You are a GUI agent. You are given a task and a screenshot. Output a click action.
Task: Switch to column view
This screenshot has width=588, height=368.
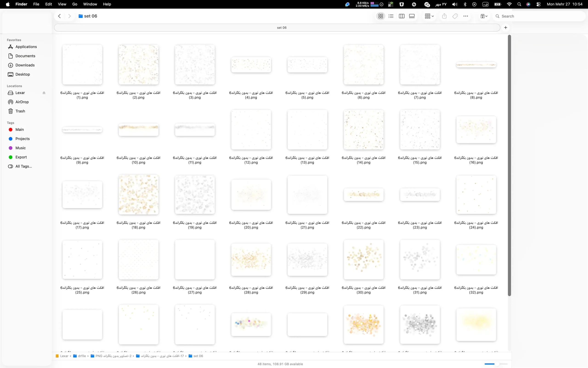point(402,16)
